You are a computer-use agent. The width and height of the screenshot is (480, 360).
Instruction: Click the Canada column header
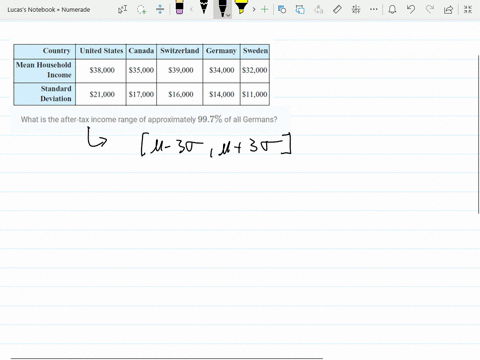click(141, 51)
